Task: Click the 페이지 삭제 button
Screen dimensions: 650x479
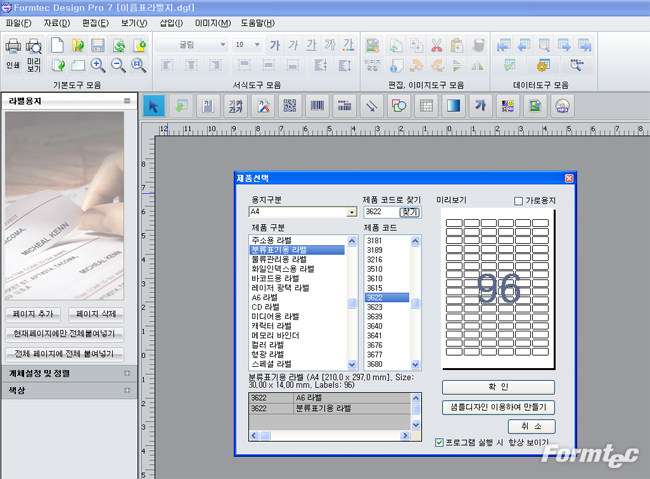Action: tap(96, 314)
